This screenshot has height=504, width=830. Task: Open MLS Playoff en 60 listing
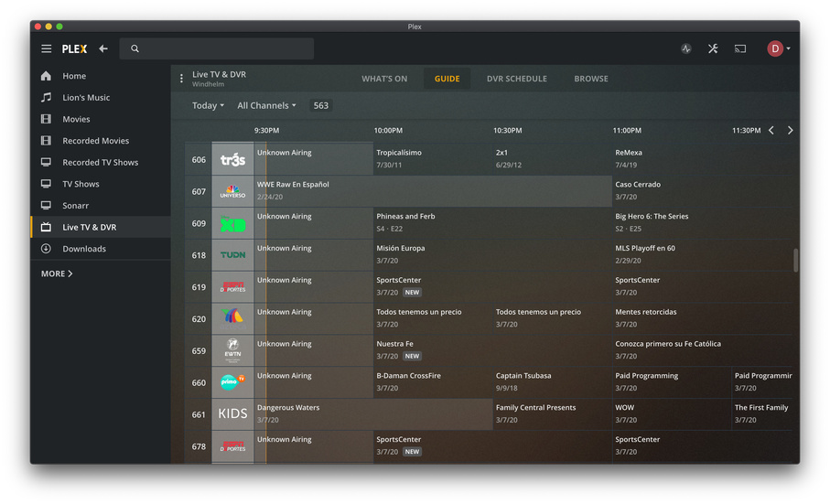(x=703, y=254)
